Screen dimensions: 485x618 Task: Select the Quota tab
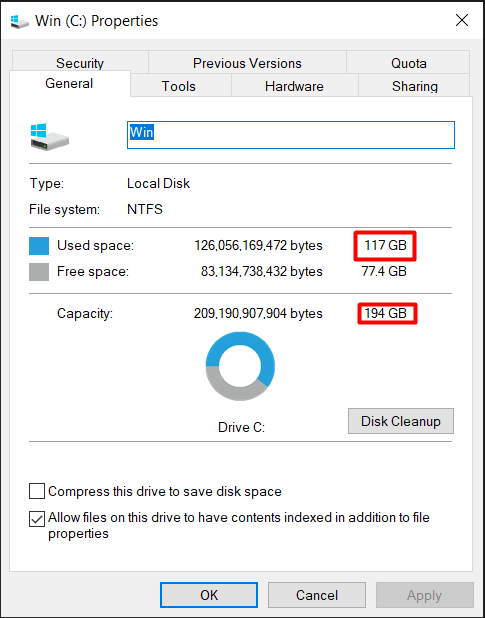(x=408, y=63)
